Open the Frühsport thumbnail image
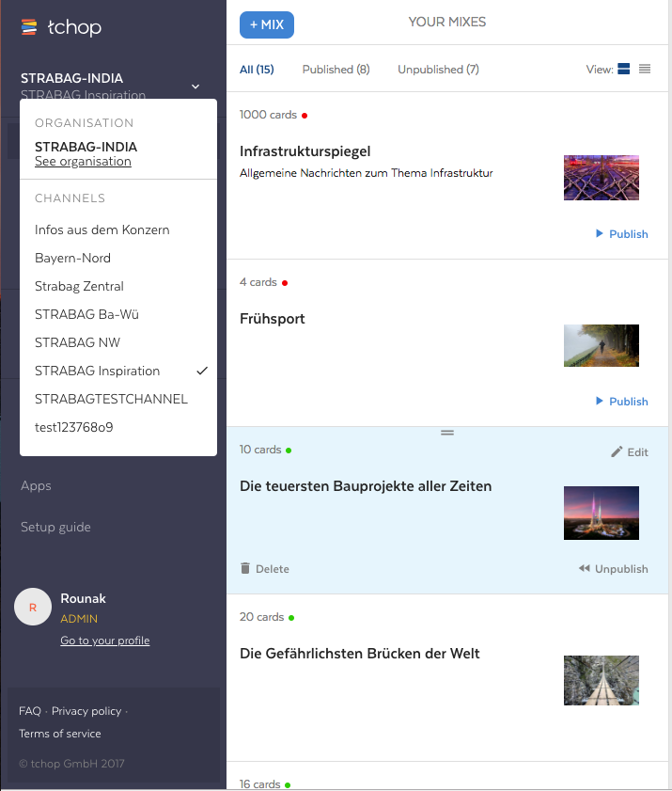672x791 pixels. (x=602, y=345)
